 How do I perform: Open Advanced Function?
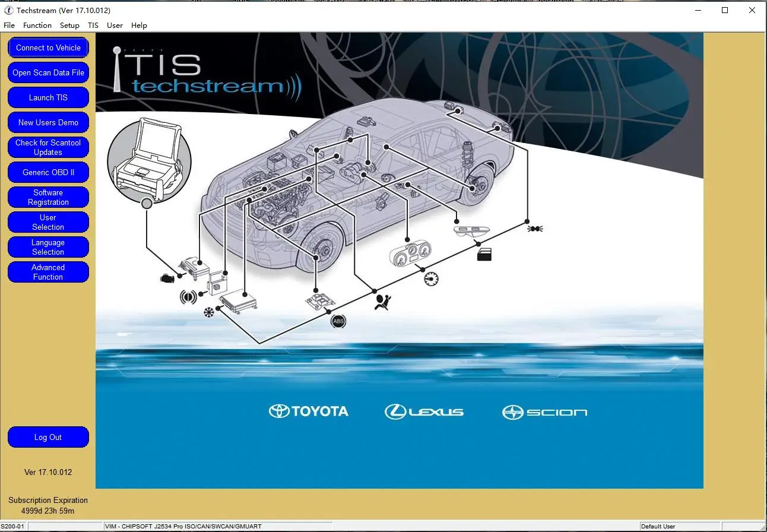pyautogui.click(x=48, y=272)
